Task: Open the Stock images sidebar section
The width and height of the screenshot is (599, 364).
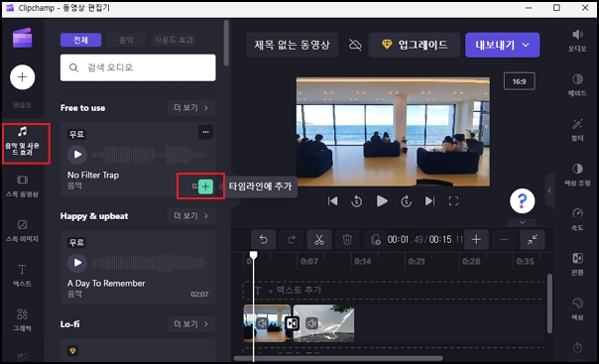Action: coord(22,231)
